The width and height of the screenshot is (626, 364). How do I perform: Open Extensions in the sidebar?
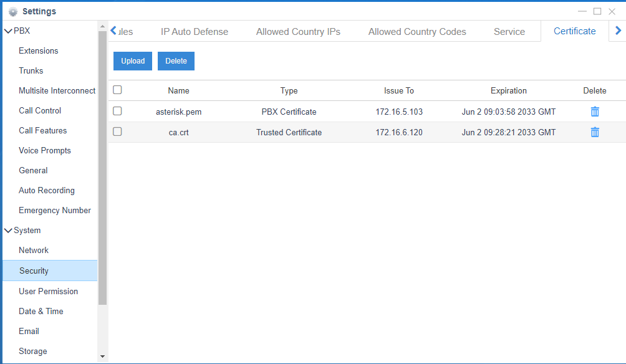tap(38, 50)
